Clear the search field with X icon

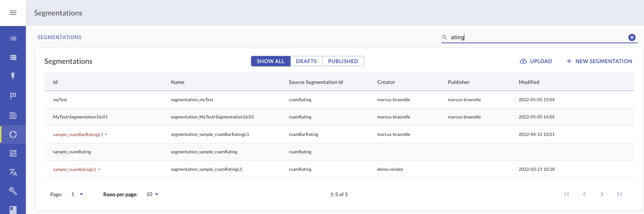pos(632,37)
